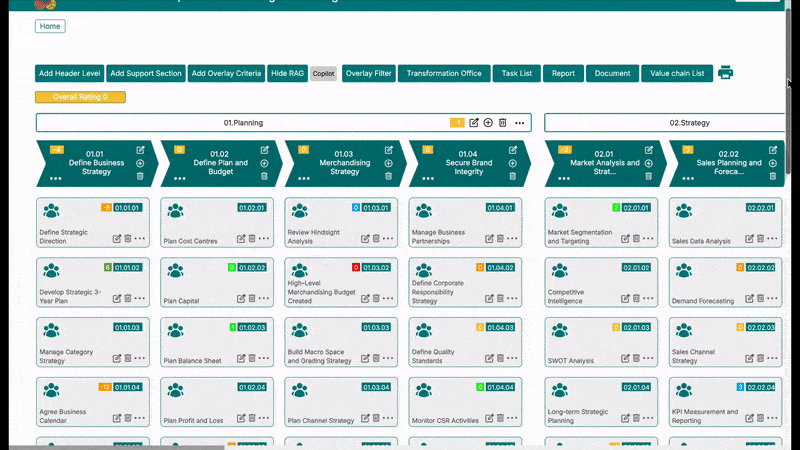
Task: Open Transformation Office
Action: coord(444,73)
